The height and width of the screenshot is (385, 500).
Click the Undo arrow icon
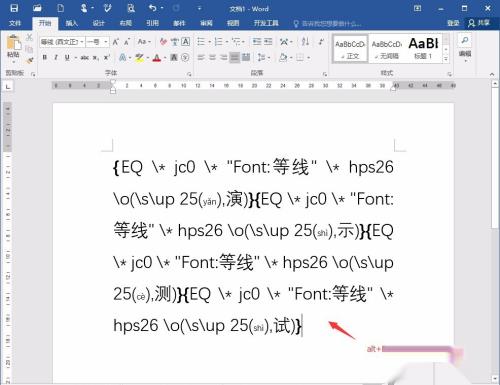click(153, 8)
